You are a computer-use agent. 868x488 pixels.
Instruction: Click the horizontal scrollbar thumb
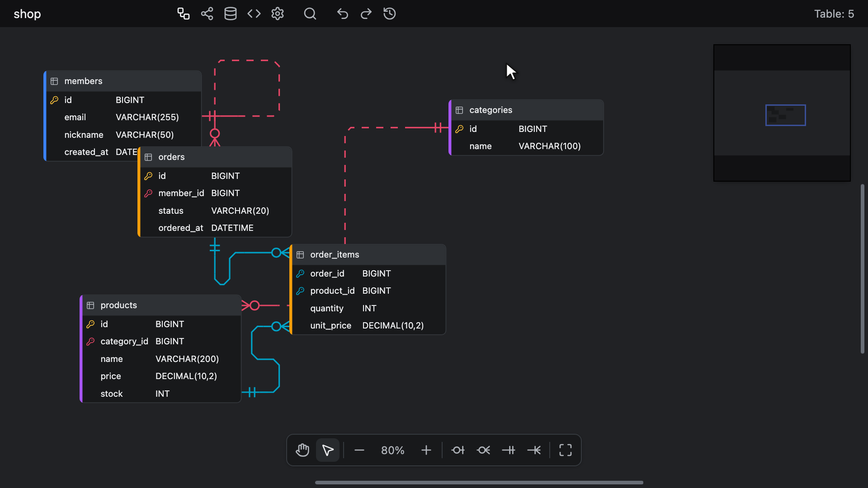point(479,483)
